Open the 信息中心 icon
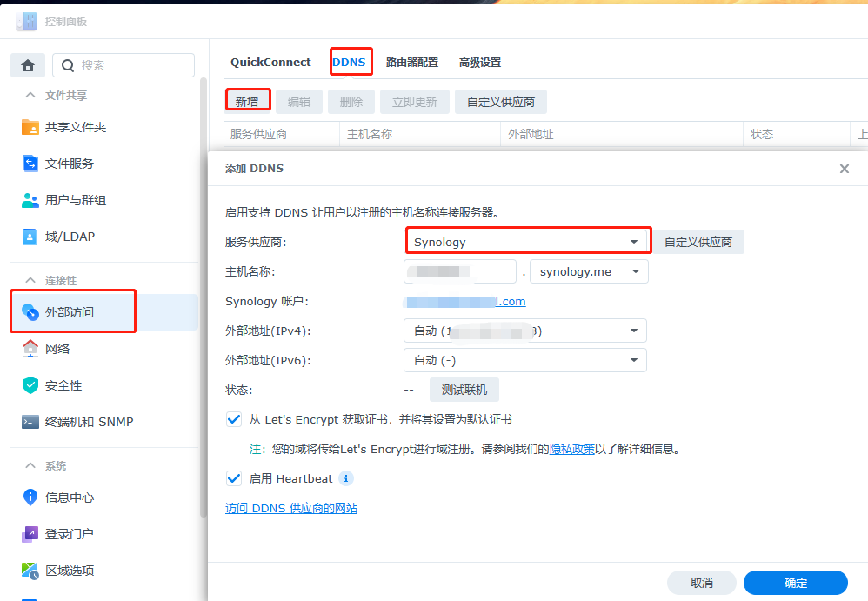Viewport: 868px width, 601px height. click(x=30, y=497)
